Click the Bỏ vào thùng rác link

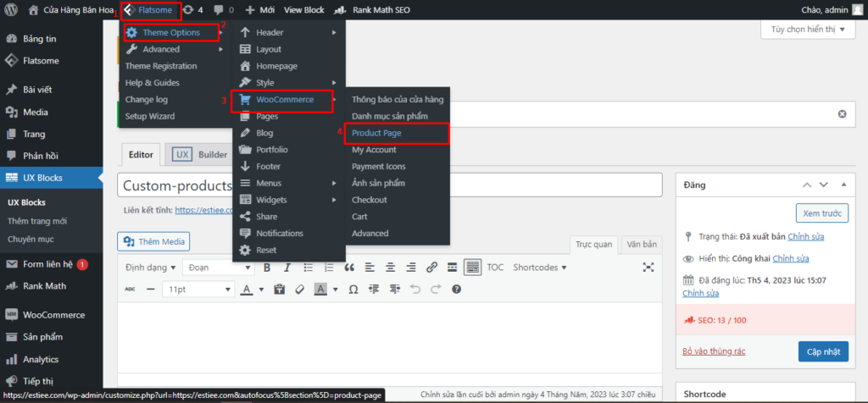[x=721, y=351]
